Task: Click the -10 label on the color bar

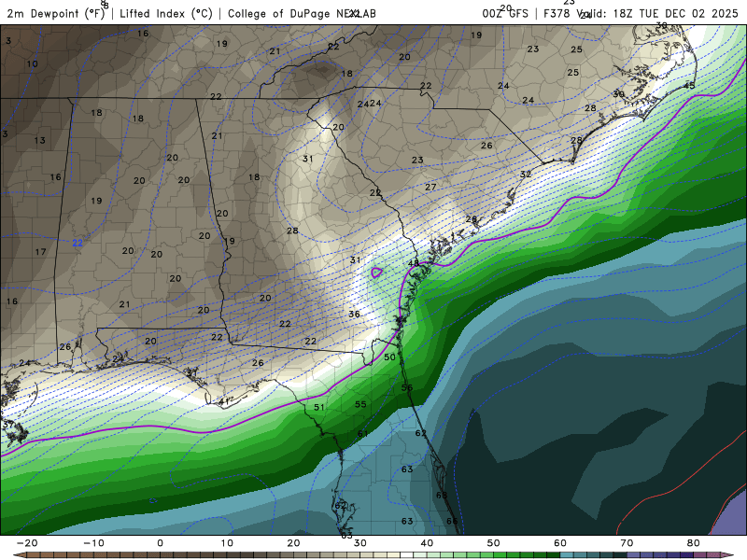Action: pos(93,543)
